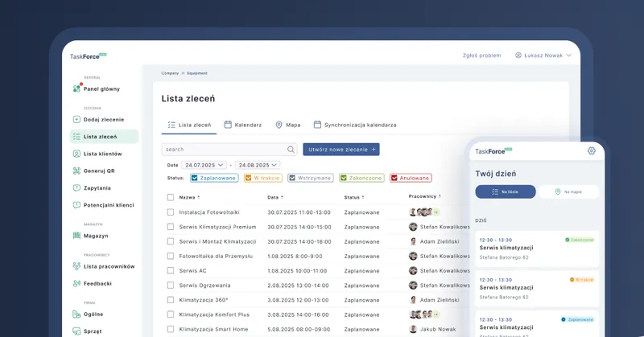Click Utwórz nowe zlecenie button
Image resolution: width=644 pixels, height=337 pixels.
[x=341, y=150]
